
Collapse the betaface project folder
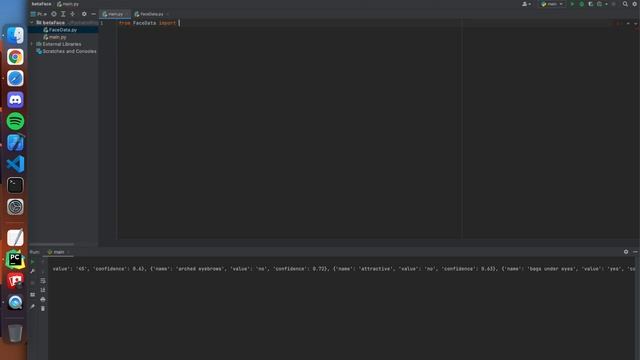pyautogui.click(x=32, y=23)
